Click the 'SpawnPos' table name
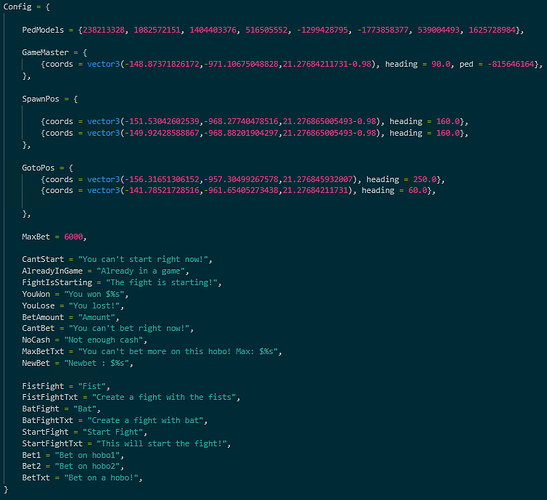 (x=40, y=99)
